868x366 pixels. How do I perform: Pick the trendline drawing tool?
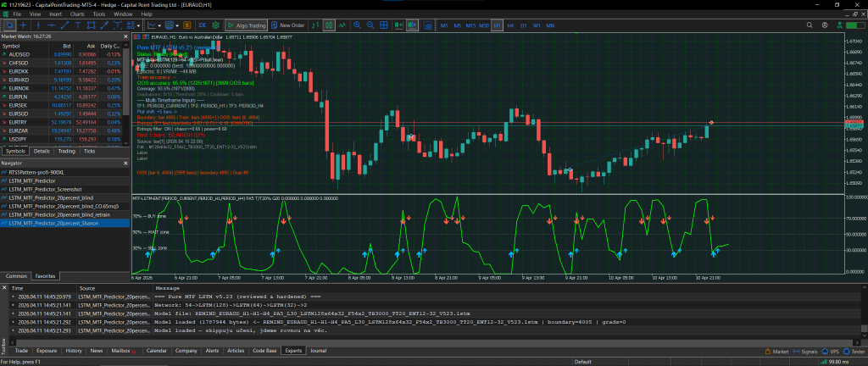64,25
